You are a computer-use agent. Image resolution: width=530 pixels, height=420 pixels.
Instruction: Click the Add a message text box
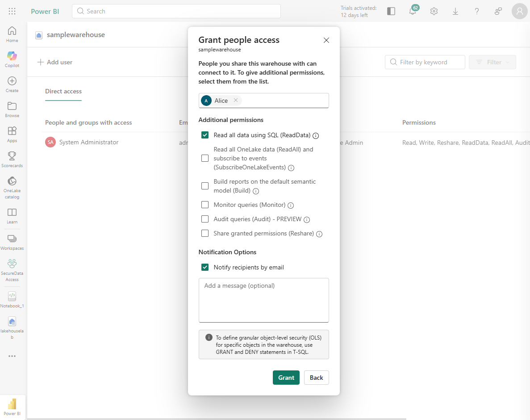pyautogui.click(x=263, y=300)
